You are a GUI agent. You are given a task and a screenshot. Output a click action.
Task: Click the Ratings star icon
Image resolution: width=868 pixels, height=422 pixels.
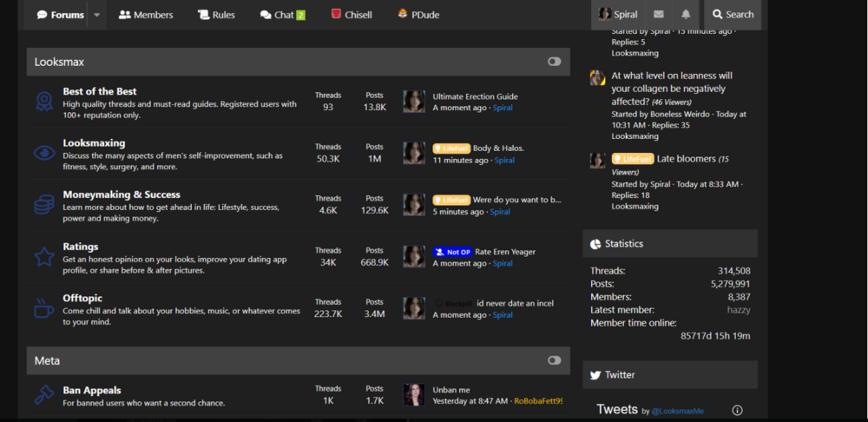coord(43,257)
